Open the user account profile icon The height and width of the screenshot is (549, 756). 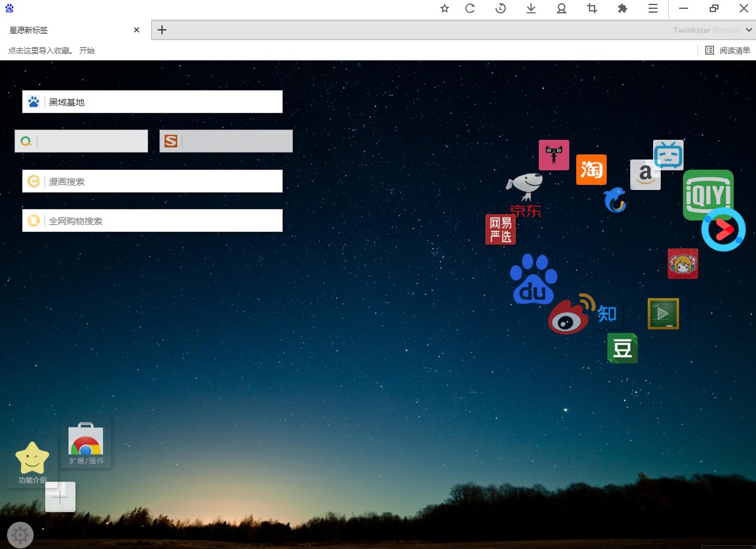pos(561,8)
